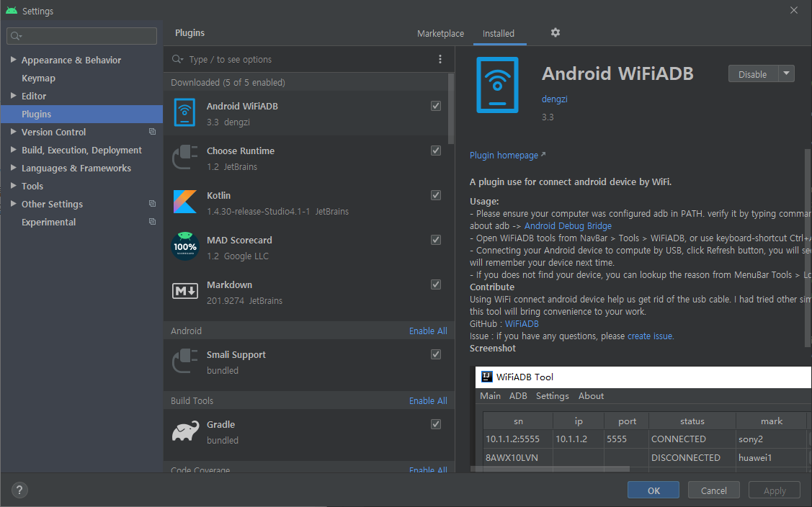Switch to the Installed tab

click(498, 33)
